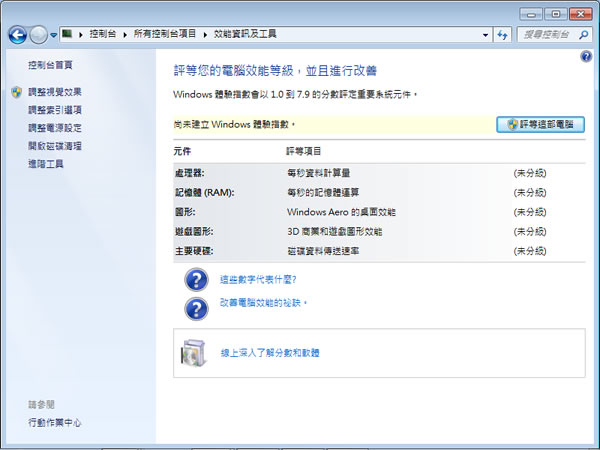Expand arrow after 控制台 breadcrumb
The width and height of the screenshot is (600, 450).
coord(125,35)
